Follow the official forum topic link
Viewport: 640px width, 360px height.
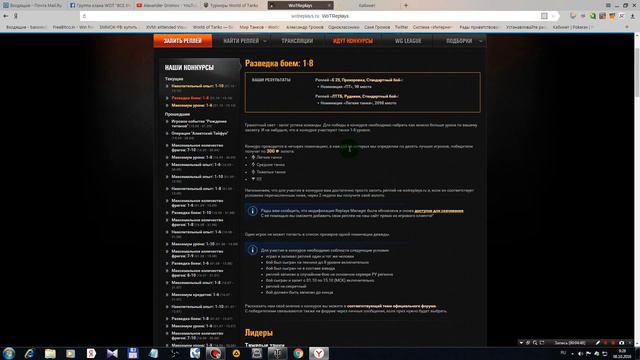[x=391, y=306]
